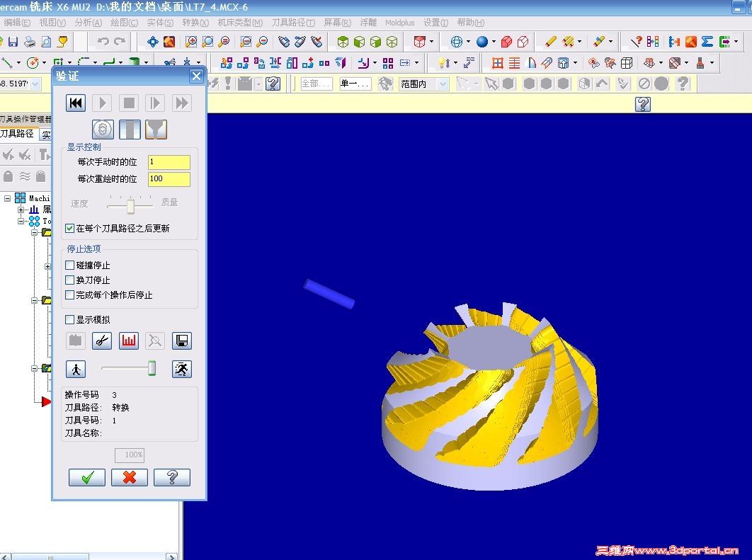Enable the 碰撞停止 checkbox
The image size is (752, 560).
pyautogui.click(x=70, y=265)
